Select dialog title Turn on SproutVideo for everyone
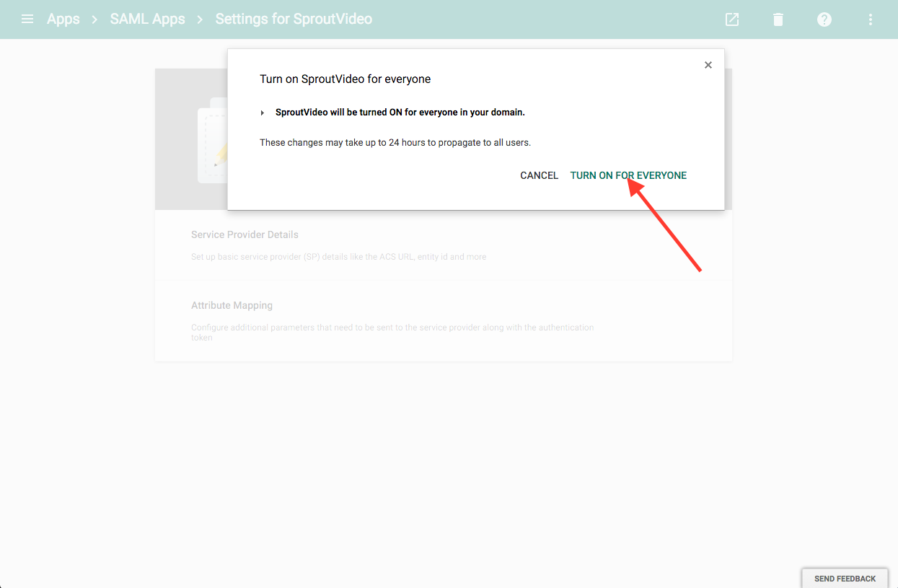The height and width of the screenshot is (588, 898). click(345, 79)
